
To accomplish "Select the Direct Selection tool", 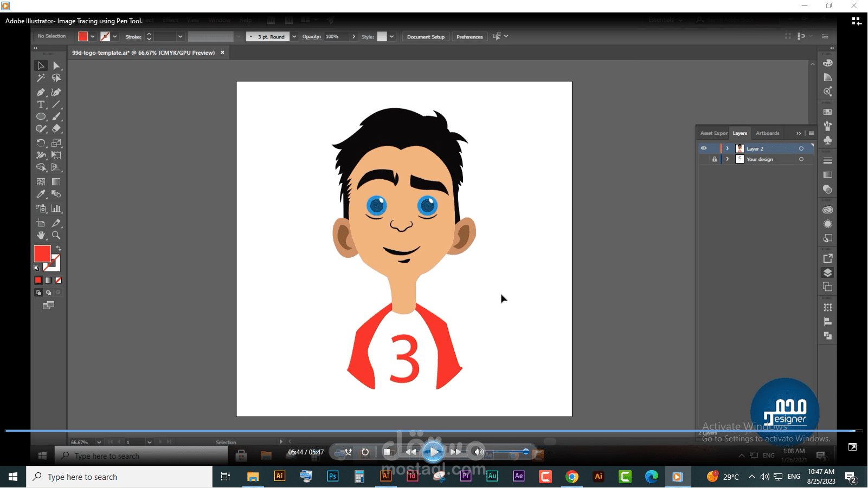I will 56,66.
